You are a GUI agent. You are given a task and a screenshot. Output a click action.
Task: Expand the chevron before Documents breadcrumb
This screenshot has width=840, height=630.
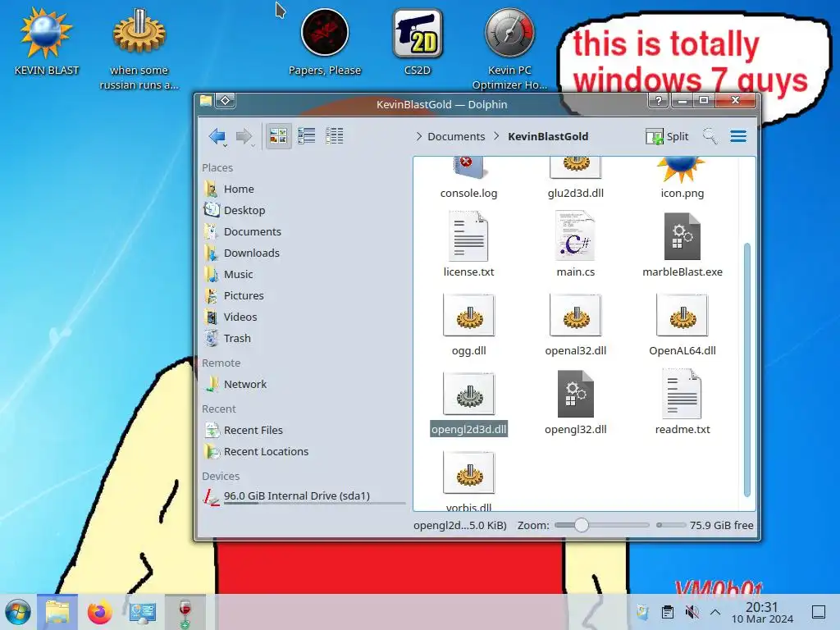419,137
